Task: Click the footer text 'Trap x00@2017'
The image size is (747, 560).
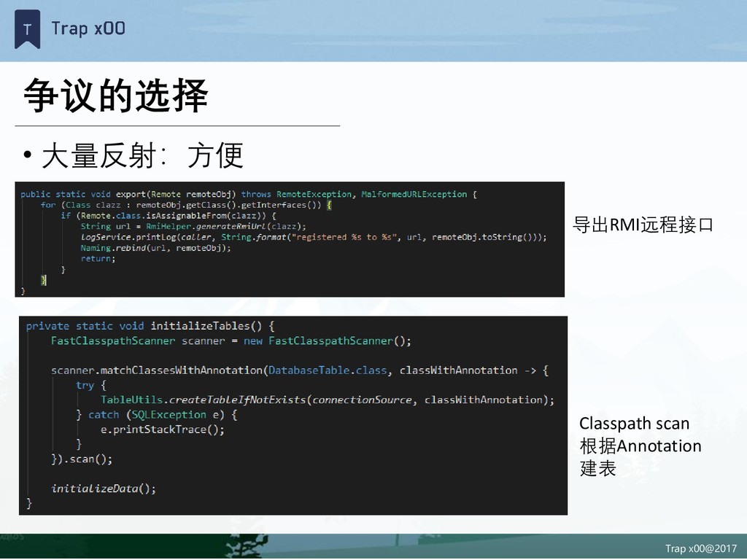Action: pyautogui.click(x=701, y=548)
